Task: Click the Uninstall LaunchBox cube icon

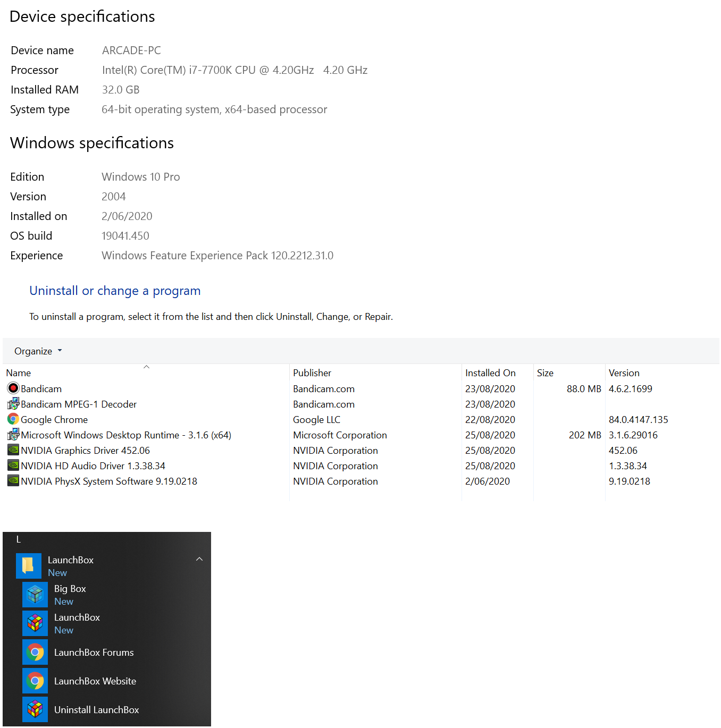Action: pos(35,709)
